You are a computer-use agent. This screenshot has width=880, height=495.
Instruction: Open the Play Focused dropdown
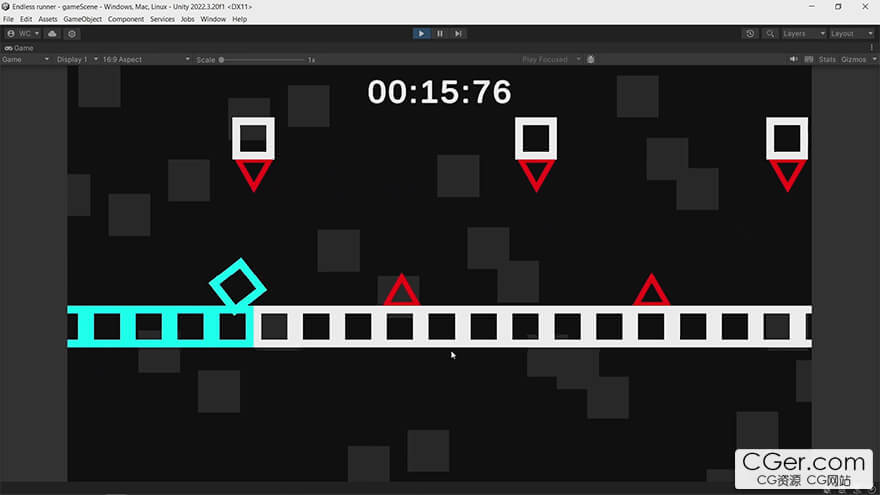point(551,59)
